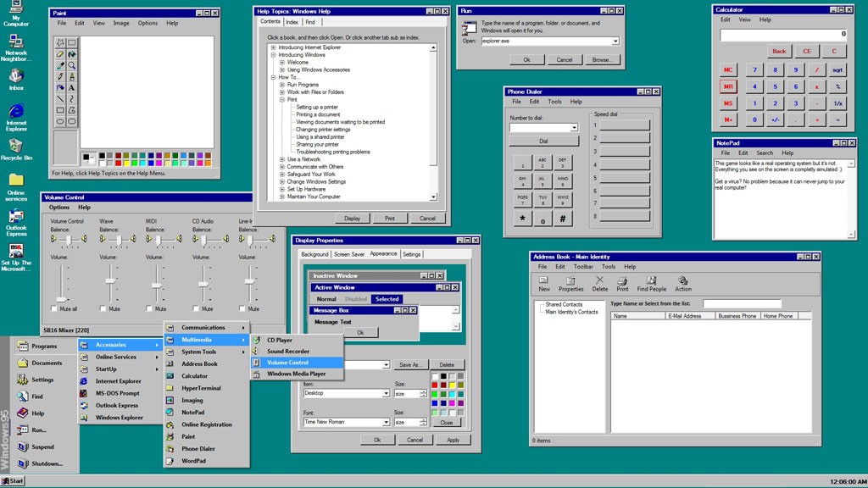Create a New contact in Address Book
Screen dimensions: 868x488
543,284
